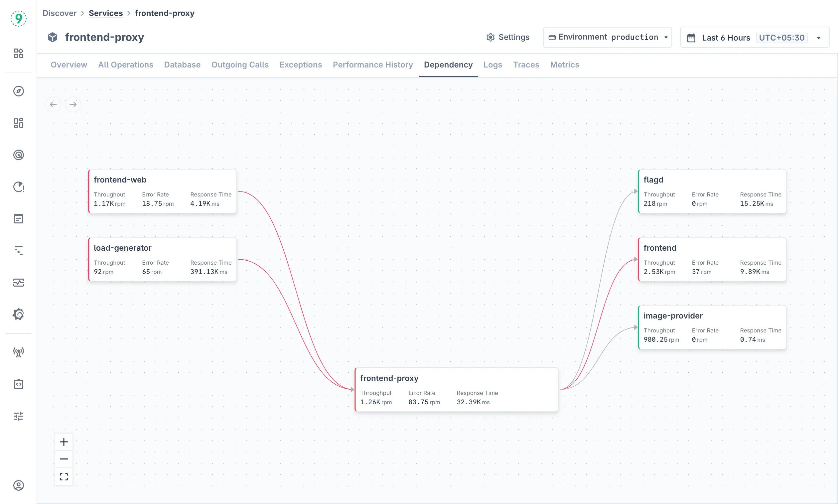This screenshot has width=838, height=504.
Task: Open the monitor waveform sidebar icon
Action: [18, 283]
